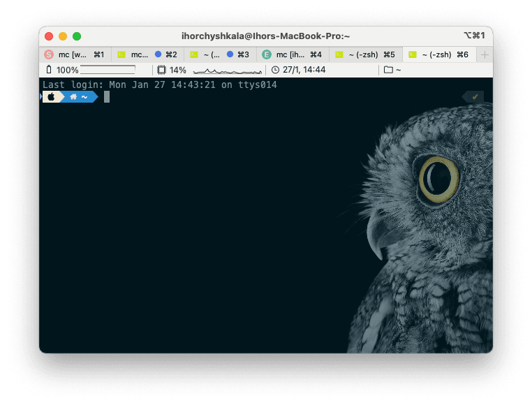Click the battery icon in status bar
The width and height of the screenshot is (532, 405).
click(x=49, y=70)
